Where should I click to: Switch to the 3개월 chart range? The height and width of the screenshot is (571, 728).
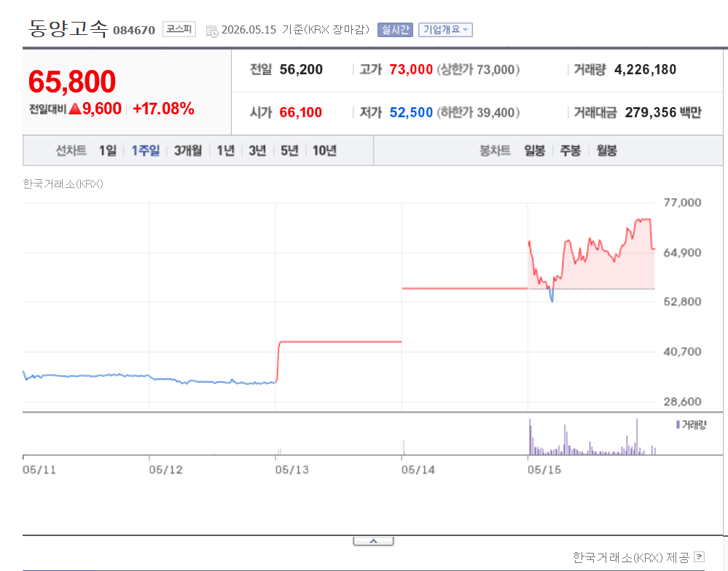tap(188, 150)
